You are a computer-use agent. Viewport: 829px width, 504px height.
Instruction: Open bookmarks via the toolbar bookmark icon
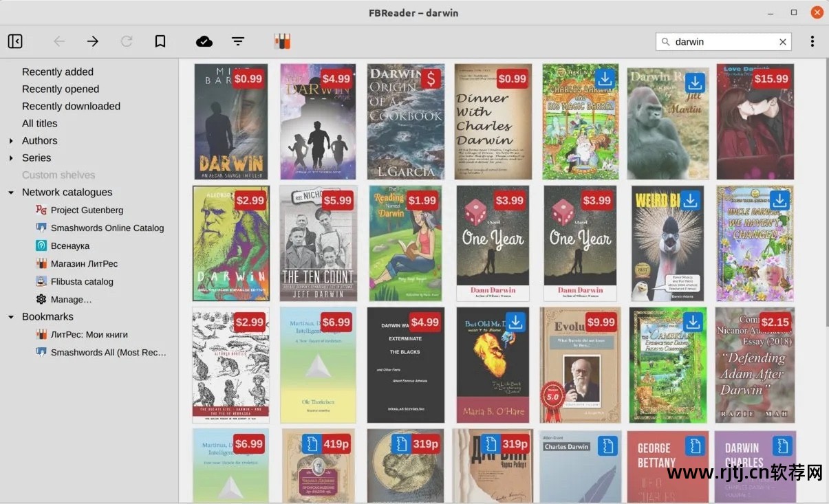click(160, 41)
